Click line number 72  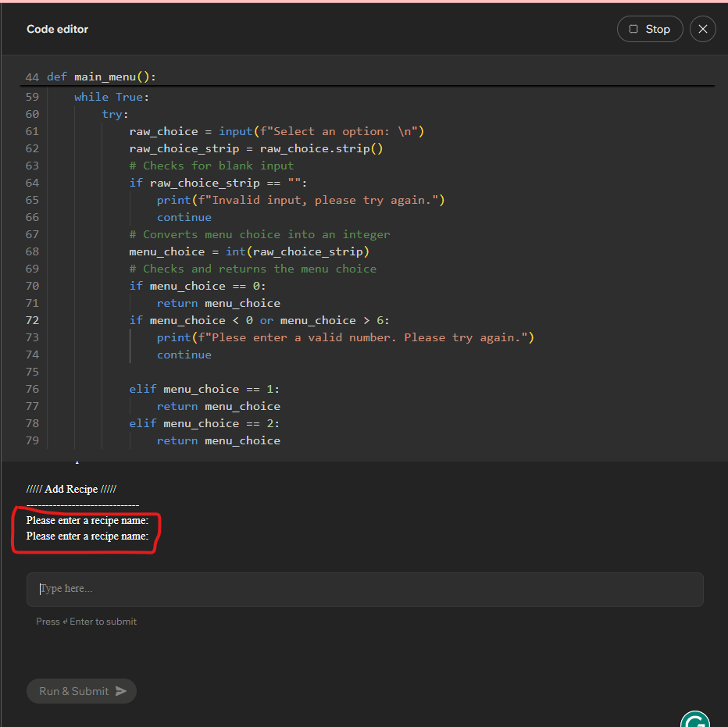coord(32,320)
